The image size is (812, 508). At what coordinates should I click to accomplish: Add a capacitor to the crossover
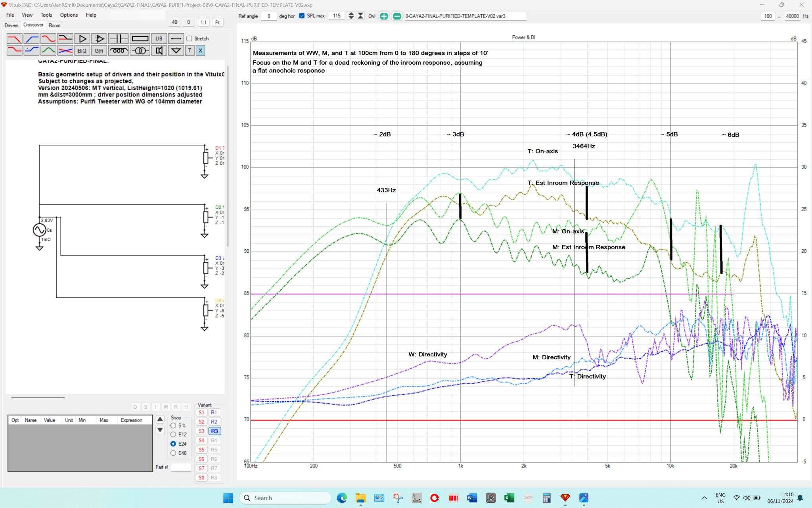118,38
